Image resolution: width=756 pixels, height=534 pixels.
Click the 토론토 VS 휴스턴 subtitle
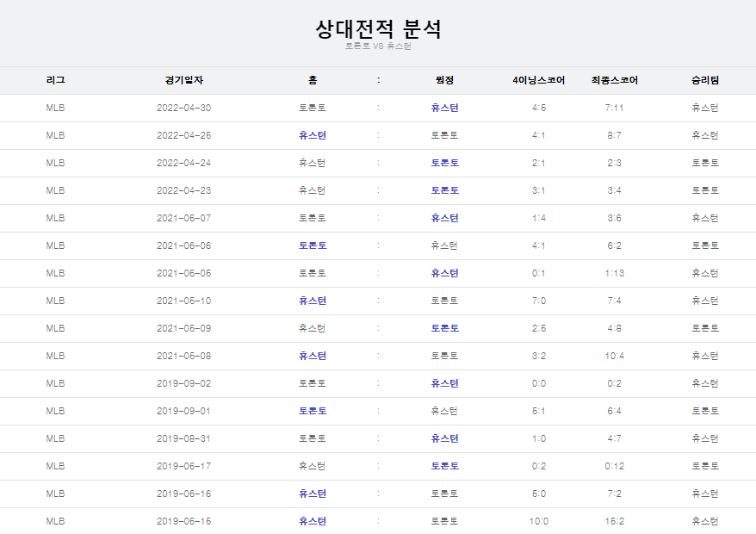(378, 47)
